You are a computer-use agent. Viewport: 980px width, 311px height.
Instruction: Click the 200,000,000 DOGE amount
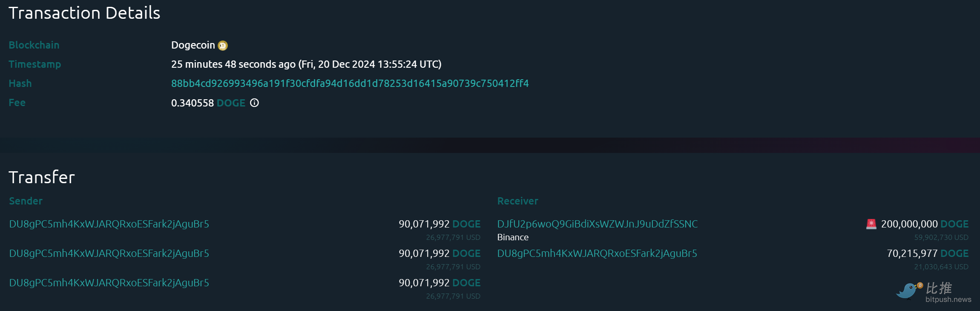click(x=924, y=224)
